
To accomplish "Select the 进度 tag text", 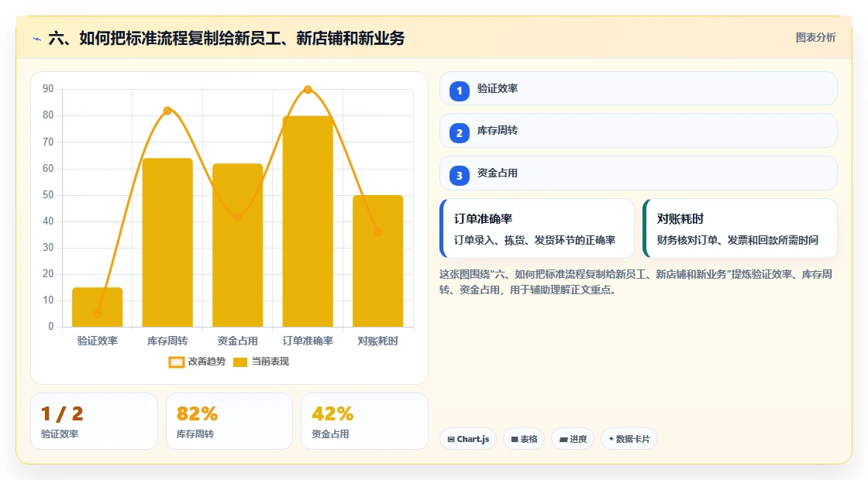I will coord(578,439).
